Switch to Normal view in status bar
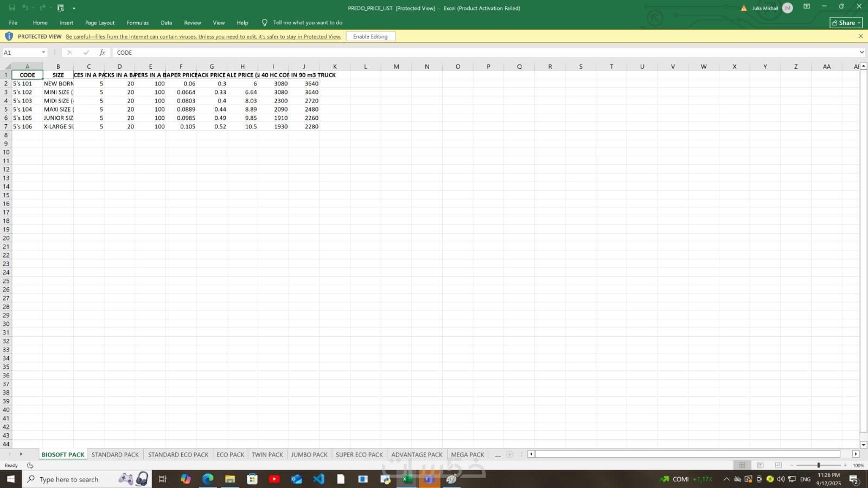Image resolution: width=868 pixels, height=488 pixels. (x=742, y=465)
